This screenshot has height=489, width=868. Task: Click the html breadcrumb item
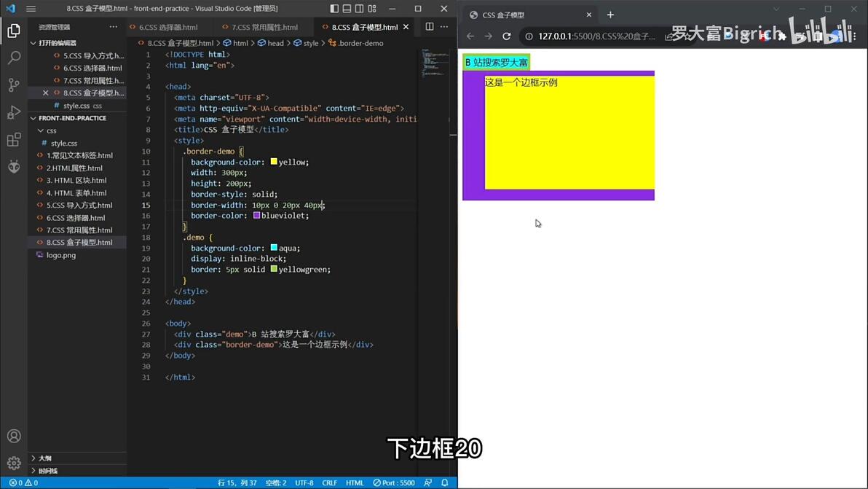coord(235,43)
